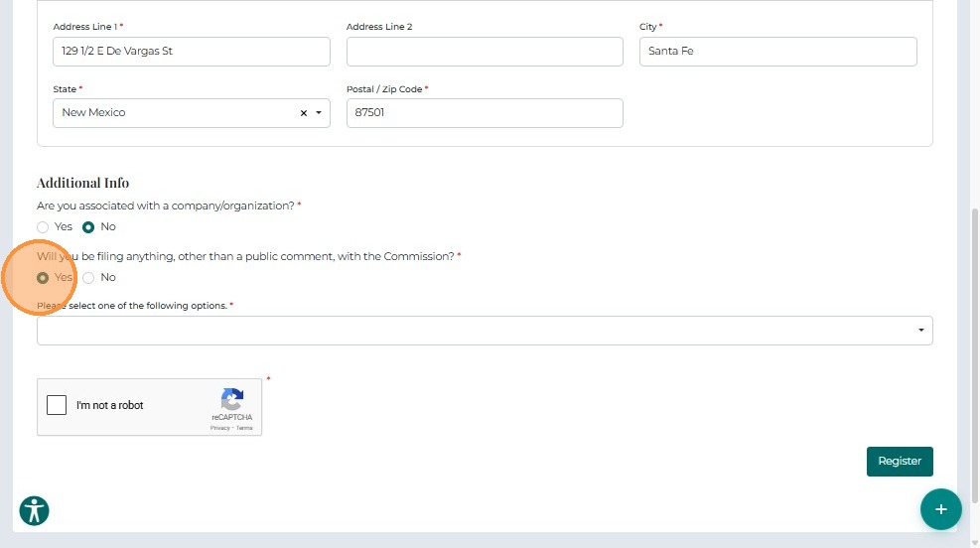Click the reCAPTCHA logo
Image resolution: width=980 pixels, height=548 pixels.
232,399
